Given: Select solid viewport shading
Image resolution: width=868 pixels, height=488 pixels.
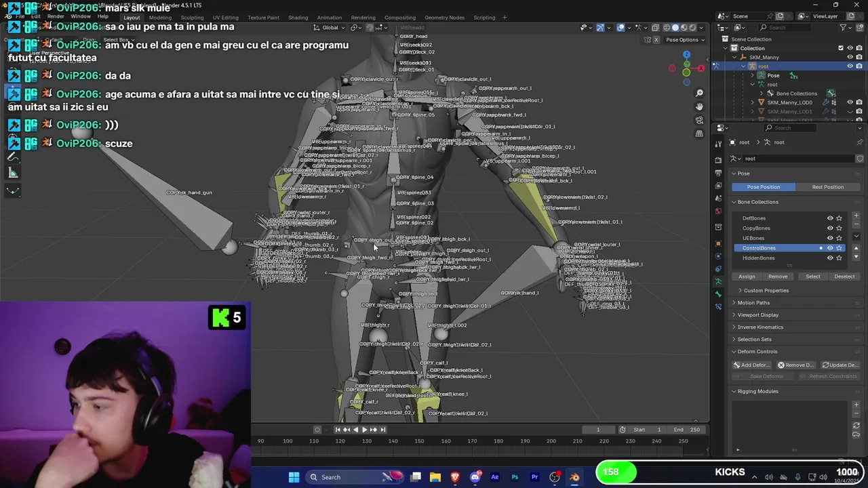Looking at the screenshot, I should 675,28.
